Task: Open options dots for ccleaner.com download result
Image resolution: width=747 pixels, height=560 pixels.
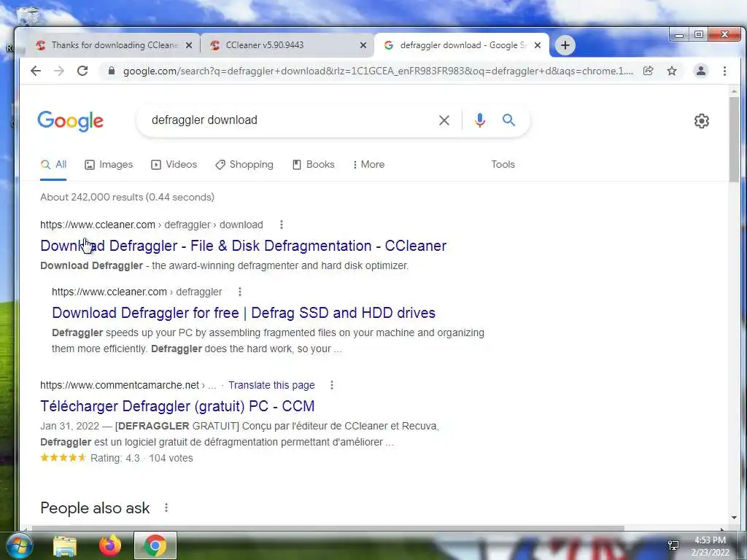Action: 281,225
